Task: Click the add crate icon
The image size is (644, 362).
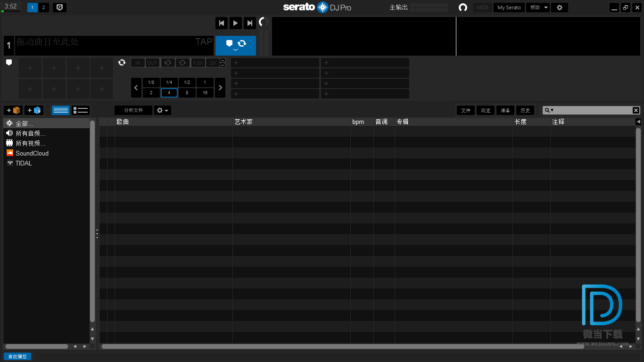Action: (13, 110)
